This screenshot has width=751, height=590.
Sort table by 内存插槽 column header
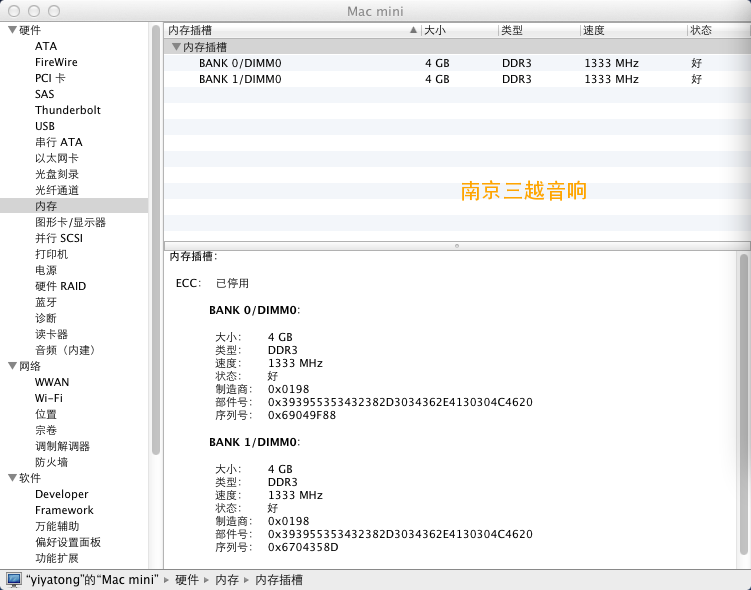point(292,30)
